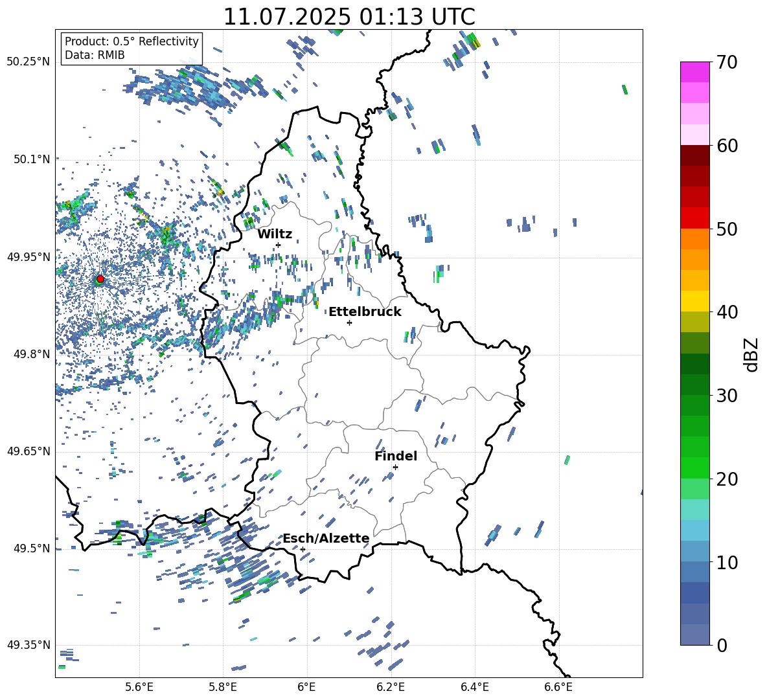Viewport: 767px width, 700px height.
Task: Click the red radar site marker
Action: (100, 278)
